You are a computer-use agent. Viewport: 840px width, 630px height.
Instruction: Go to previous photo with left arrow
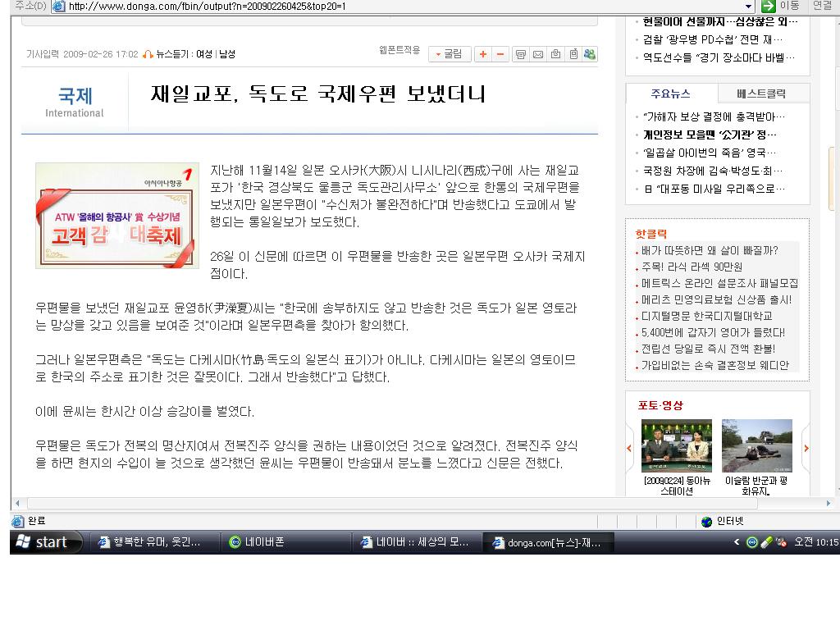click(629, 449)
